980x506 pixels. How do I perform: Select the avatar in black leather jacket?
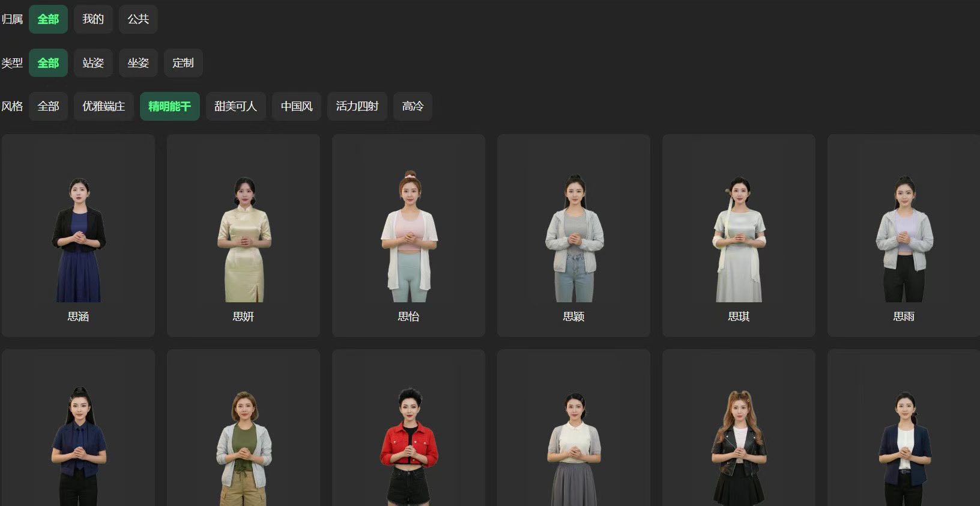point(739,445)
